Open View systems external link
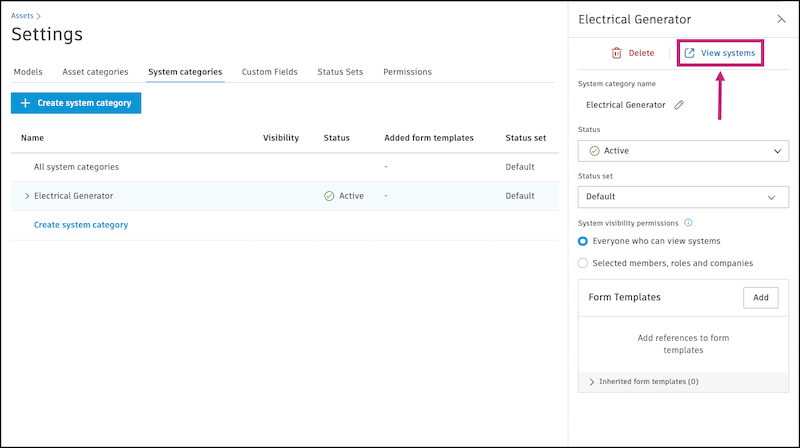Viewport: 800px width, 448px height. [x=720, y=53]
